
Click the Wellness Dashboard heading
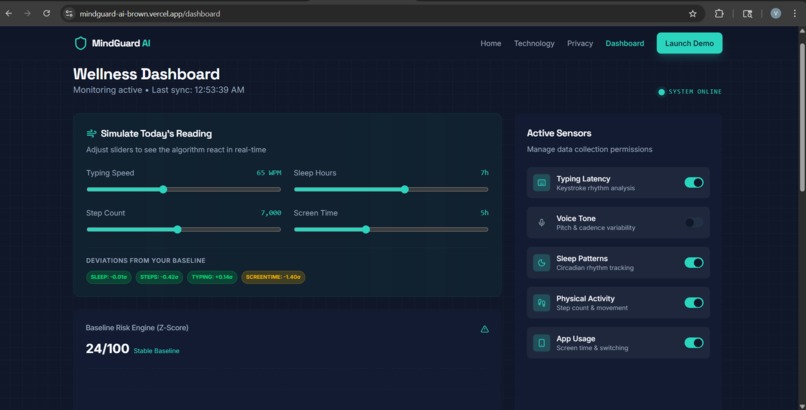coord(146,74)
